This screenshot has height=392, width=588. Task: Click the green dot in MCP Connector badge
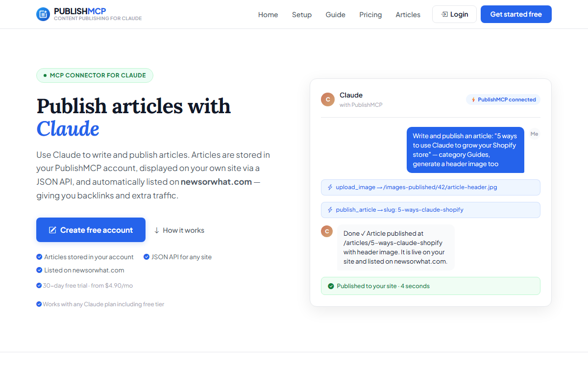(45, 75)
